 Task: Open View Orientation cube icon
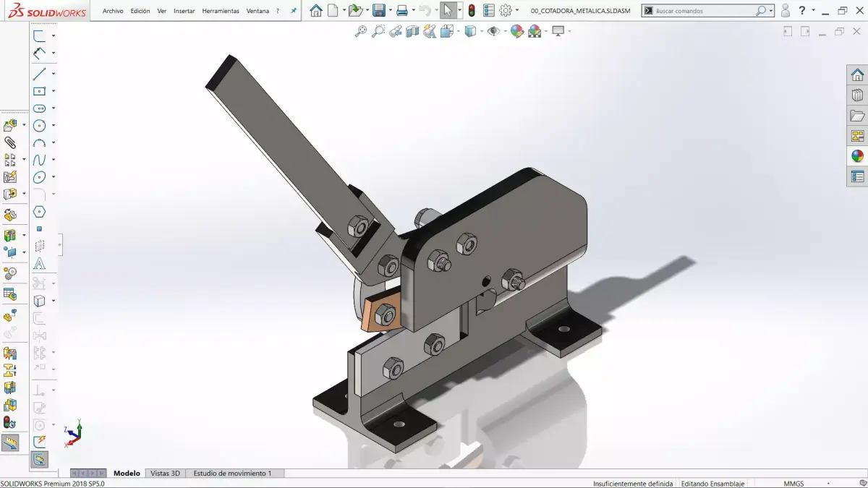(447, 31)
